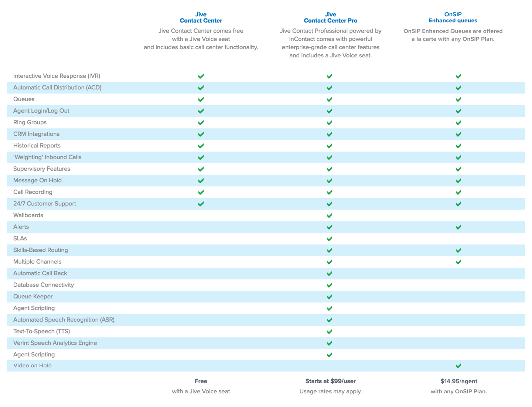Click the Automatic Call Back checkmark
Screen dimensions: 532x407
point(330,274)
